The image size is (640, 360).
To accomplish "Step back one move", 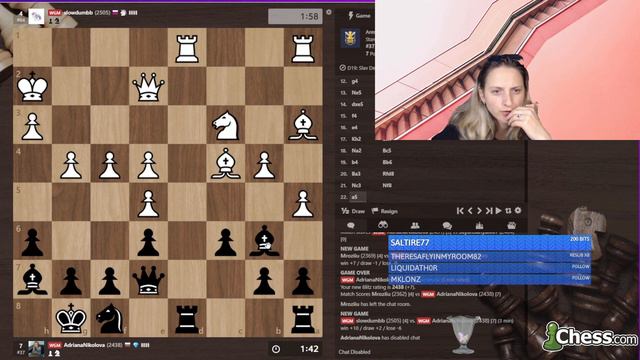I will (470, 211).
